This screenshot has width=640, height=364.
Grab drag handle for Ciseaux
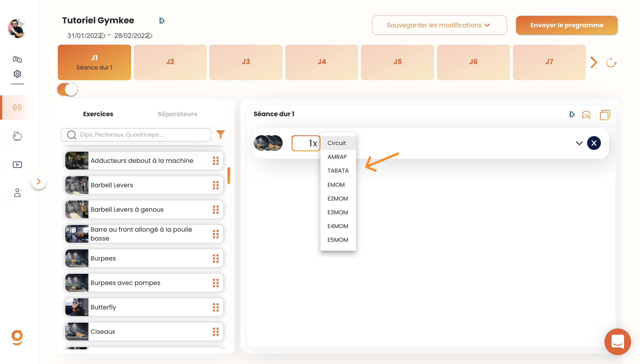click(x=216, y=332)
